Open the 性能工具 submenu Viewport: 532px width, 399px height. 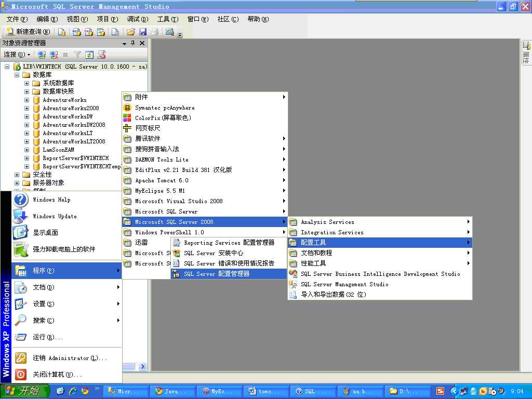point(380,263)
